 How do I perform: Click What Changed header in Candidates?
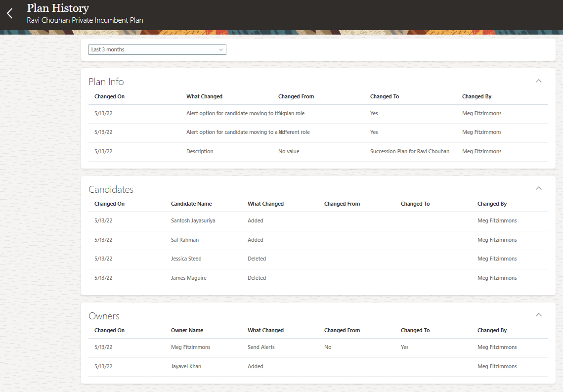point(266,204)
